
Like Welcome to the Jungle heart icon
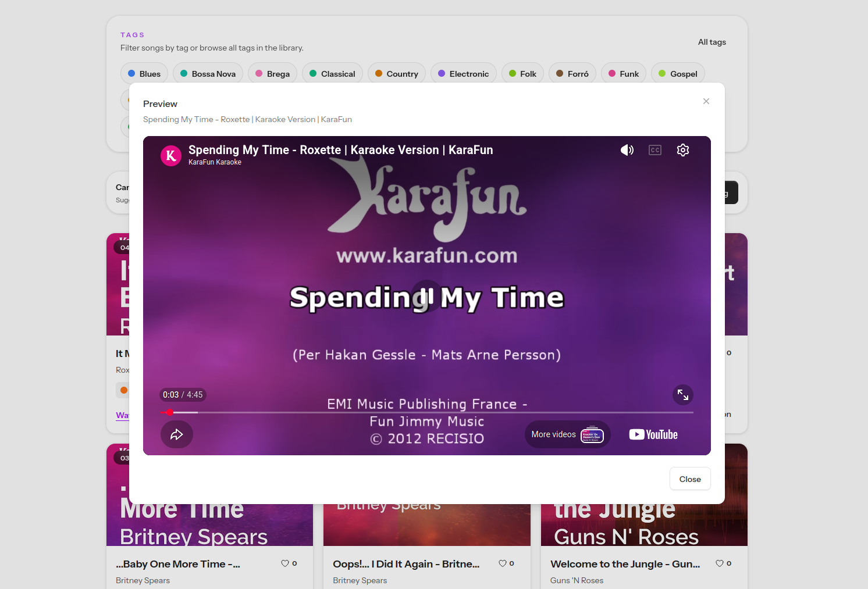[720, 563]
